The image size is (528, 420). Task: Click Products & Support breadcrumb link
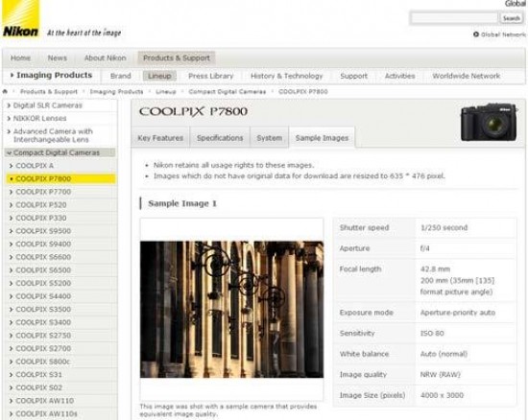click(49, 91)
